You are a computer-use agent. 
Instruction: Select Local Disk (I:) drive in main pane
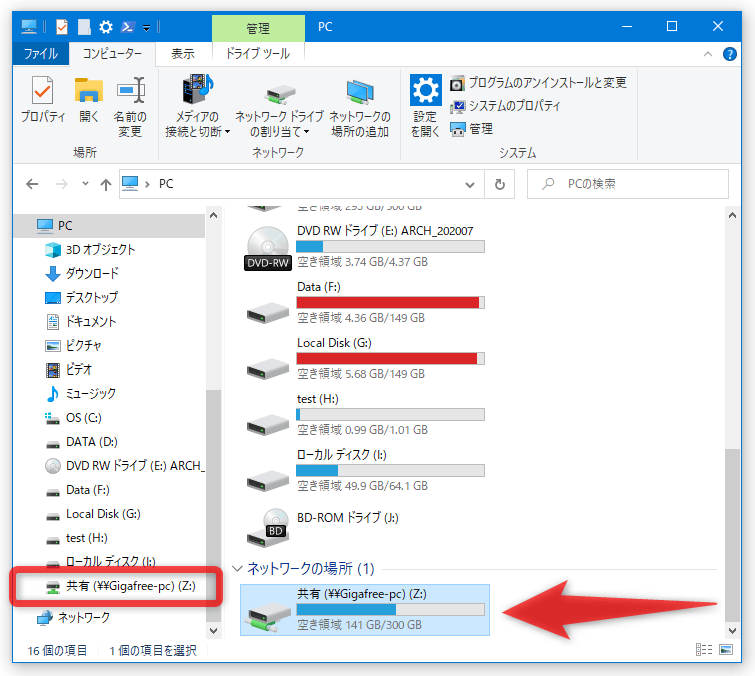point(364,470)
